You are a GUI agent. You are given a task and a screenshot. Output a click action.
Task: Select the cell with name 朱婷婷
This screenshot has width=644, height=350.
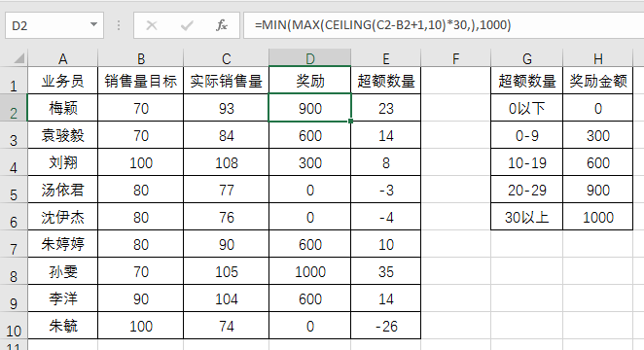coord(63,244)
